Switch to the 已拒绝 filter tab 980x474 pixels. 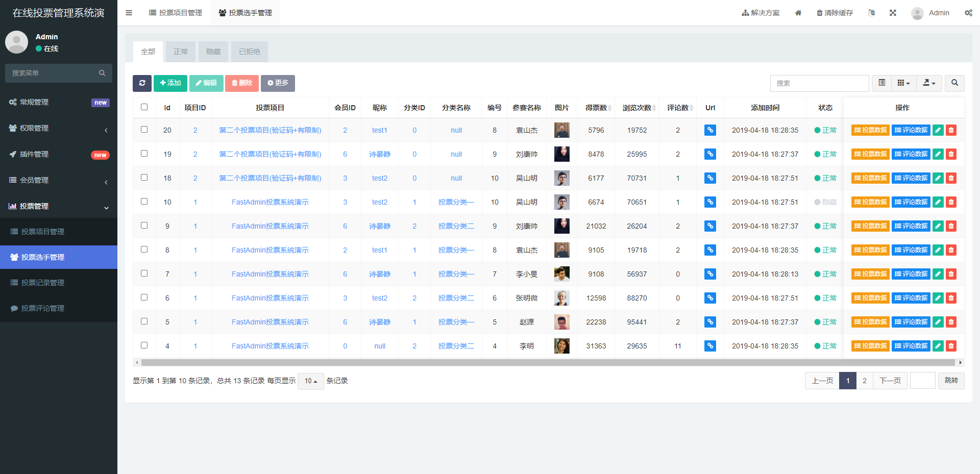pyautogui.click(x=250, y=52)
